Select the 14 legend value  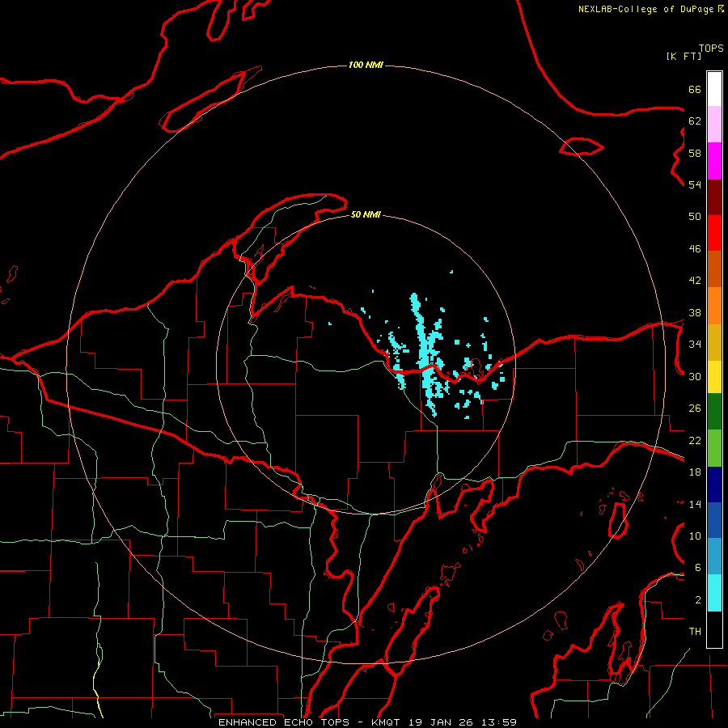[x=695, y=504]
